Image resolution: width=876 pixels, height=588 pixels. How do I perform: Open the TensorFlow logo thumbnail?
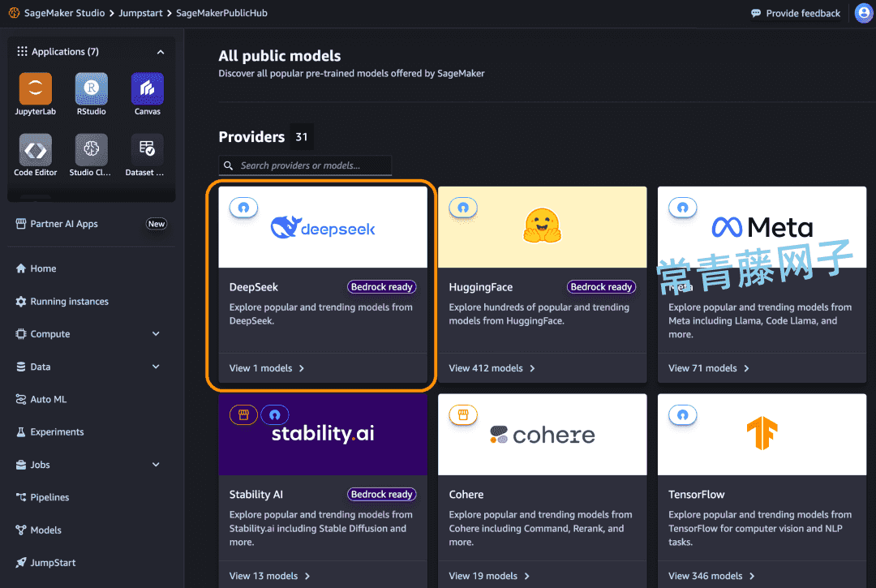click(762, 435)
